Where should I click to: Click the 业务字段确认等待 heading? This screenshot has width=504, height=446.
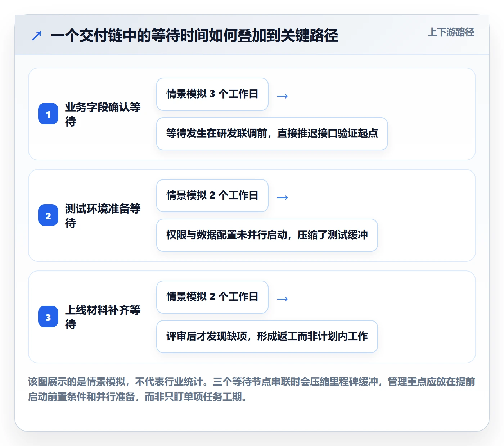[103, 114]
